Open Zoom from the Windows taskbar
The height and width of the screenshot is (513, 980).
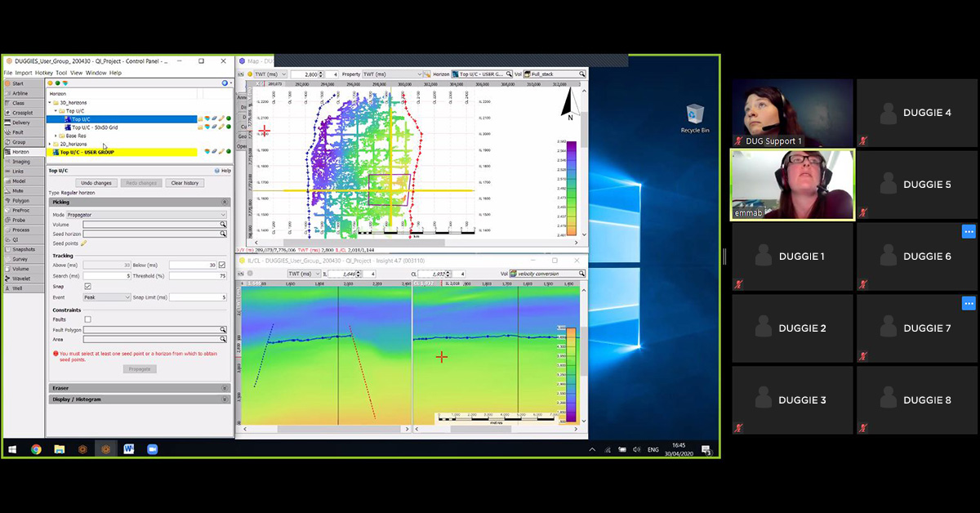[152, 449]
